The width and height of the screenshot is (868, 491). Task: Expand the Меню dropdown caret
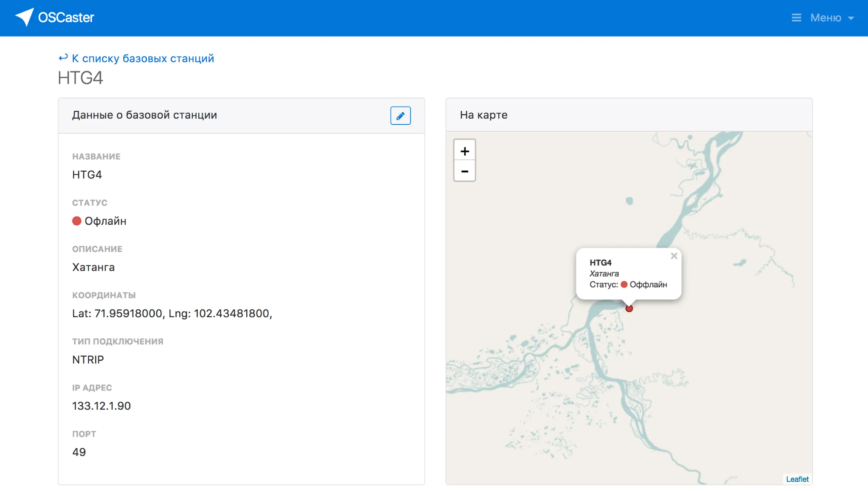click(851, 18)
